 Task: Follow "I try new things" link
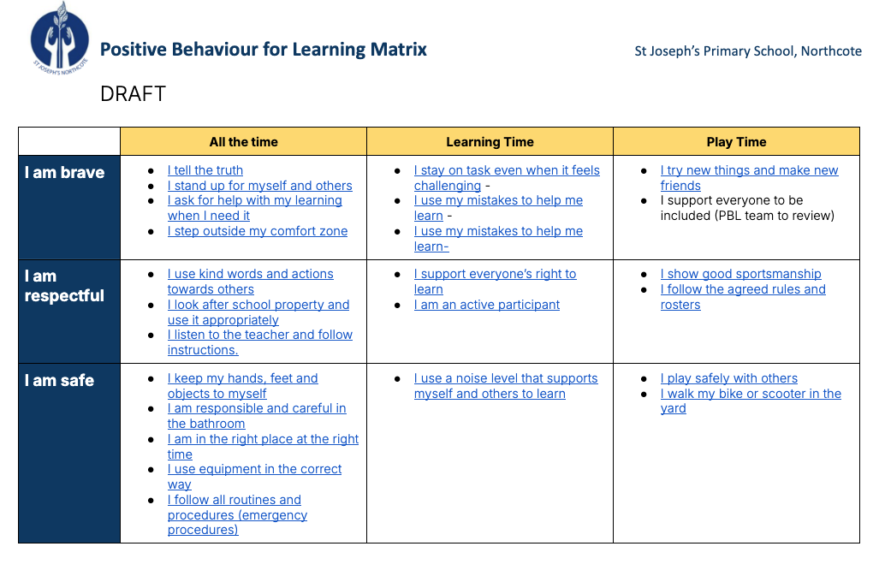click(749, 178)
